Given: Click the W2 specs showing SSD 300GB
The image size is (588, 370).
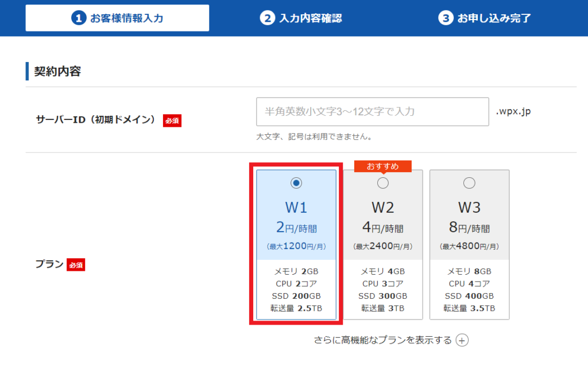Looking at the screenshot, I should point(382,296).
